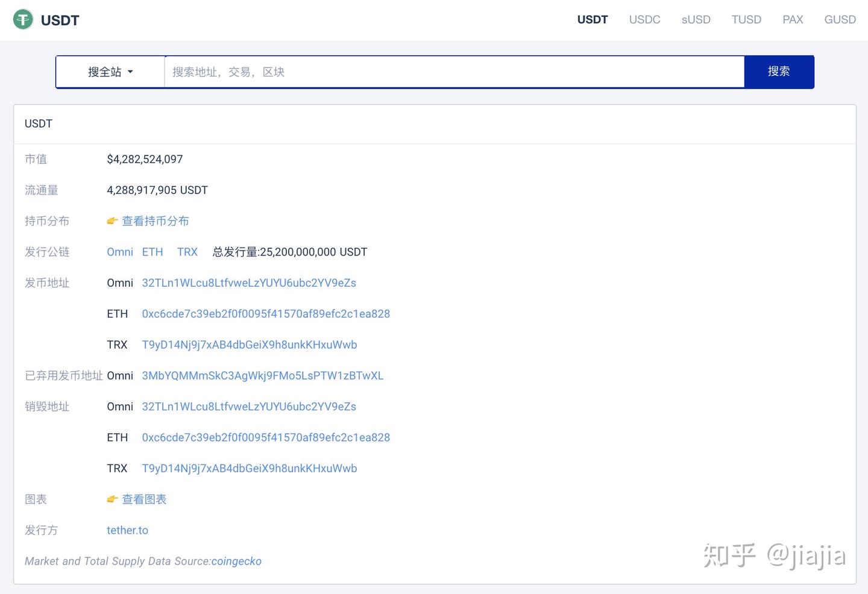Click the 流通量 label
The image size is (868, 594).
tap(42, 190)
